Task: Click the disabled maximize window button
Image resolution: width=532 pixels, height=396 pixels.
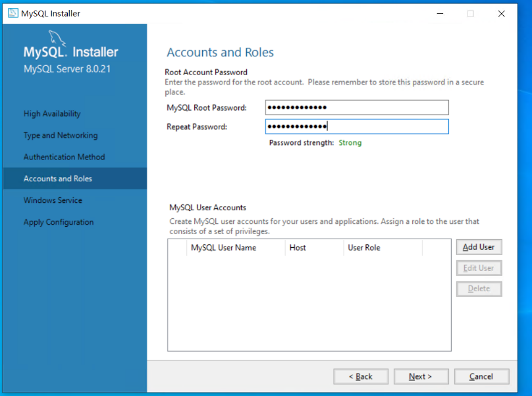Action: click(x=471, y=14)
